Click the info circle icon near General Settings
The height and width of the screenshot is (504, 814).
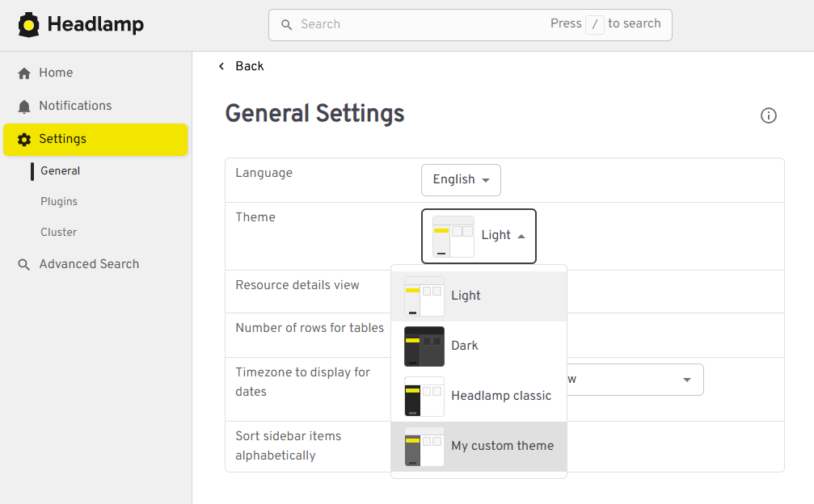click(x=768, y=115)
